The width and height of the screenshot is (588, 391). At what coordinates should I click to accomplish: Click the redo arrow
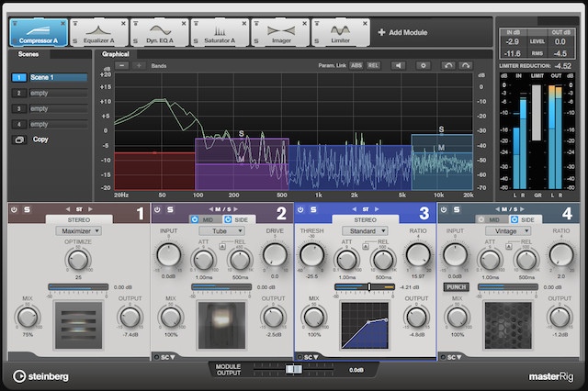466,65
